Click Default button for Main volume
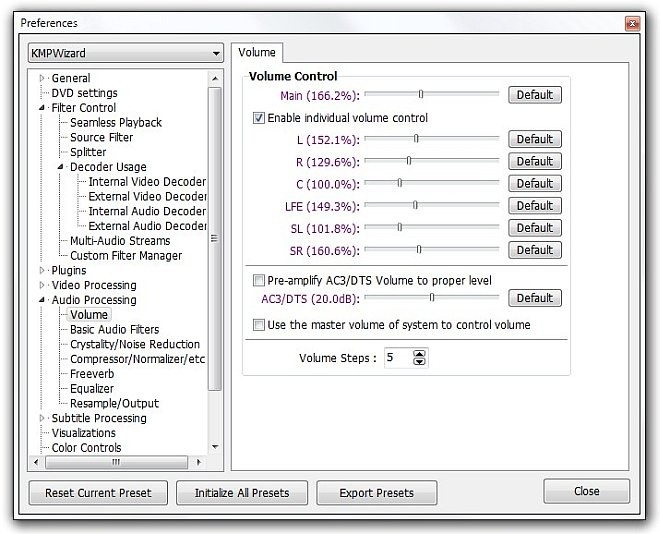This screenshot has height=534, width=660. pos(534,95)
